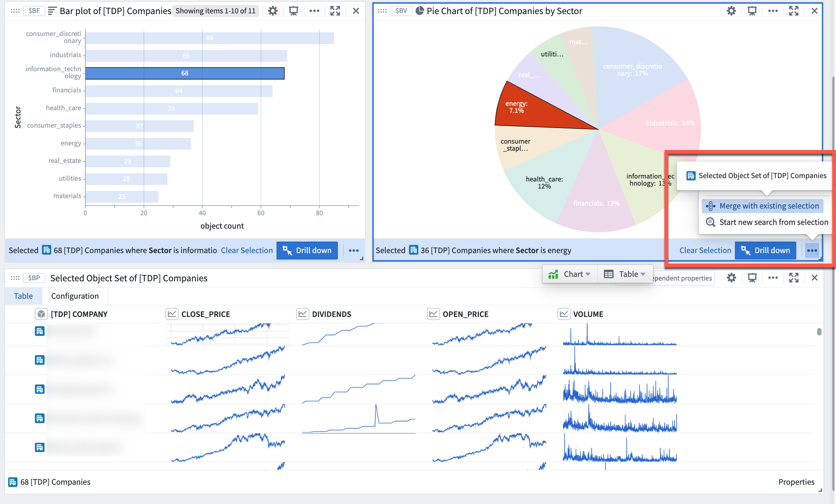Click the 68 [TDP] Companies footer label
This screenshot has height=504, width=836.
[55, 482]
